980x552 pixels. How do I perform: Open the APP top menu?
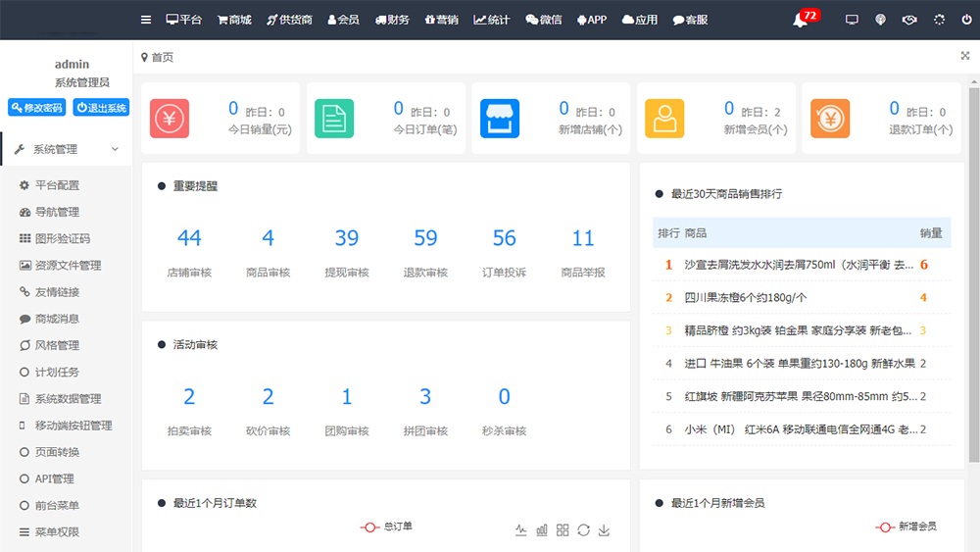point(591,20)
